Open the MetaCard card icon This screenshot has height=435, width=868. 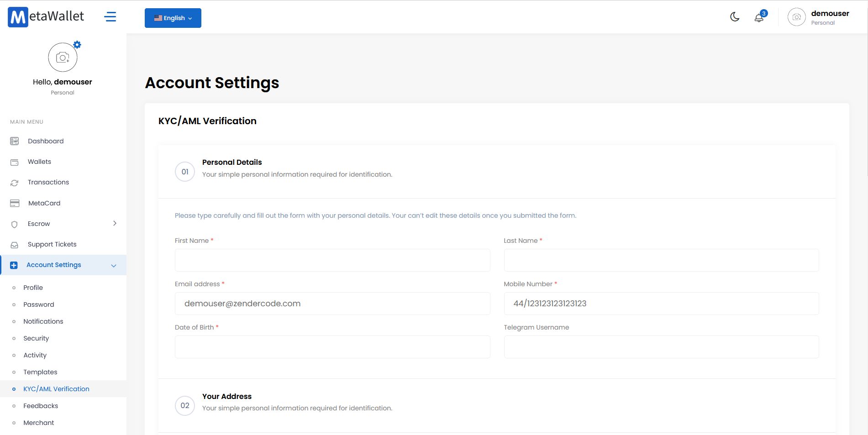point(15,203)
